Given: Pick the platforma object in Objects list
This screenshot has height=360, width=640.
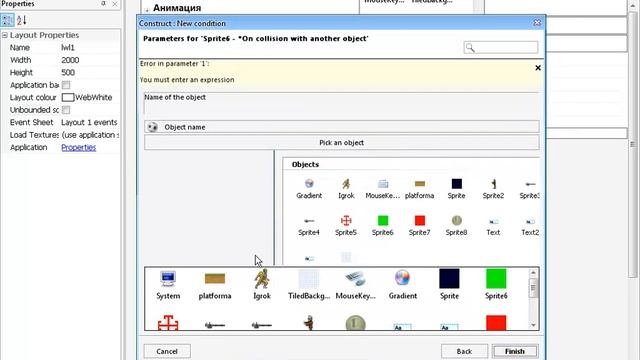Looking at the screenshot, I should (x=419, y=189).
